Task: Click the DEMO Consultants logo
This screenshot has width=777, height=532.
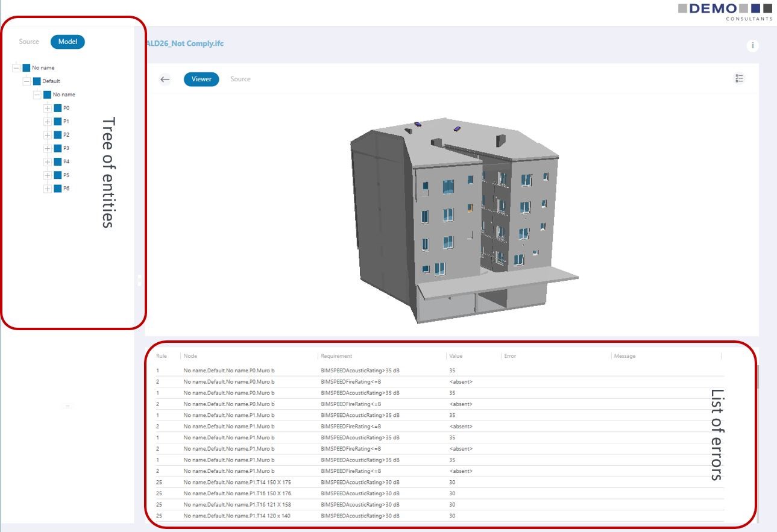Action: click(x=725, y=11)
